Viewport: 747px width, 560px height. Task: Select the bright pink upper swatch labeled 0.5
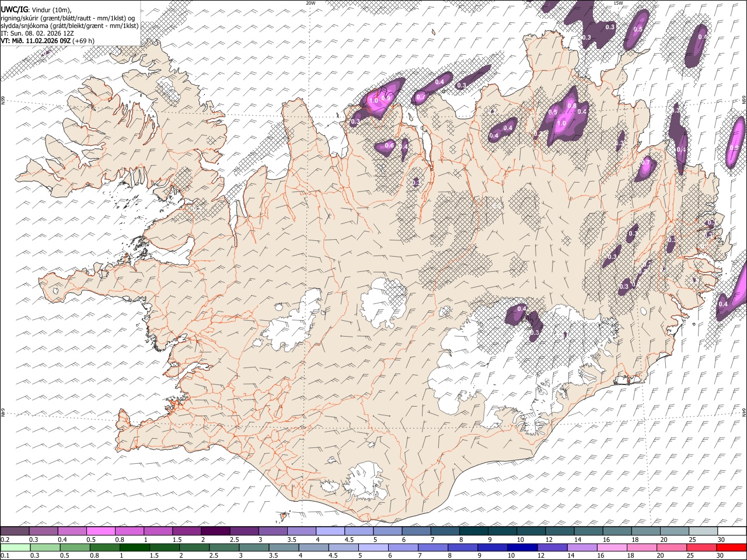pyautogui.click(x=101, y=531)
